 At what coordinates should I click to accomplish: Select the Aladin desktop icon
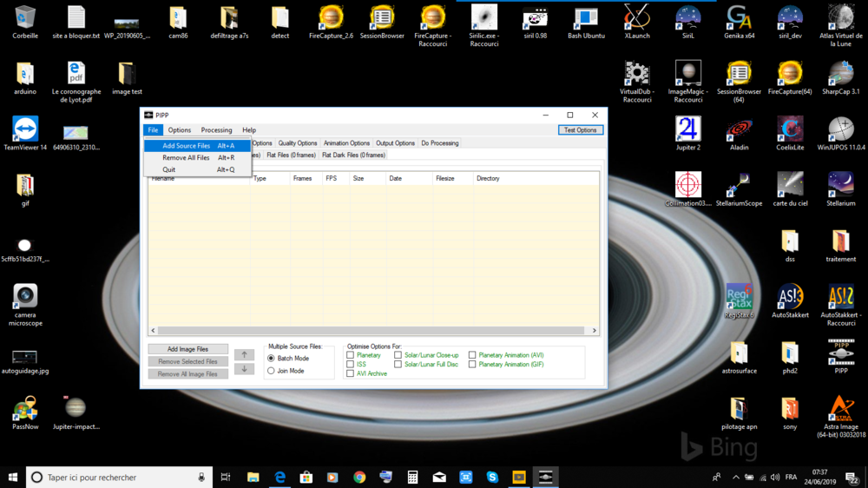[x=739, y=134]
